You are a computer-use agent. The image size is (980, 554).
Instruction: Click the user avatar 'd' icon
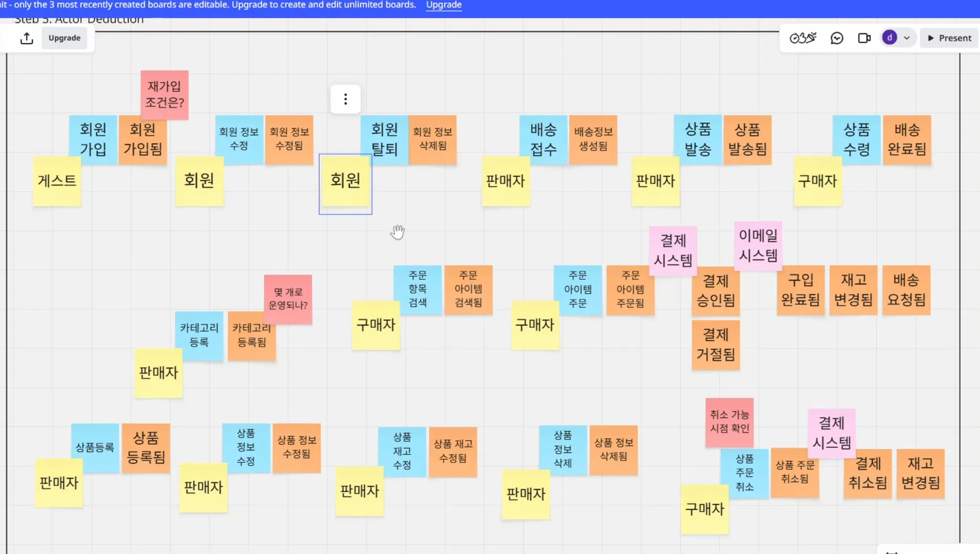pyautogui.click(x=889, y=38)
